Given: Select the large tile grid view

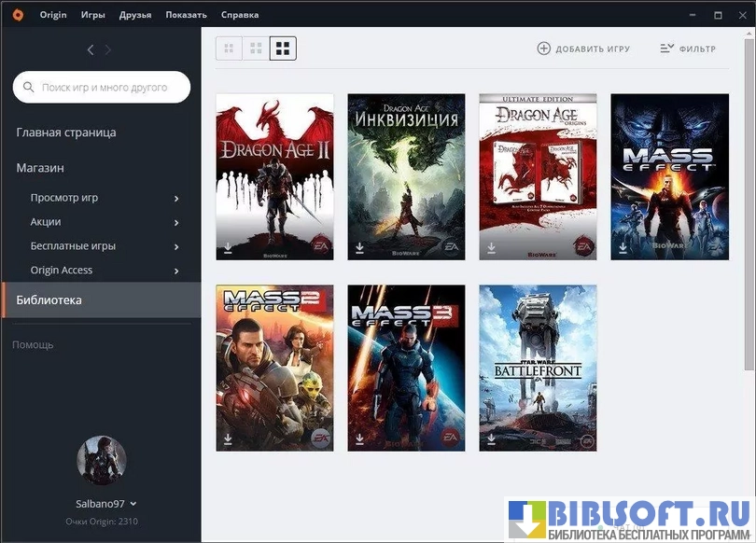Looking at the screenshot, I should pos(283,49).
